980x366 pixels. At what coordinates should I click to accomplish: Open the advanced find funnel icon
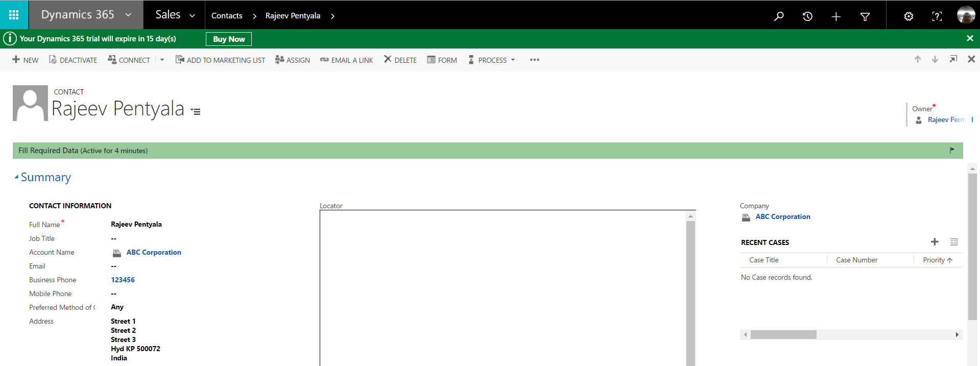[x=865, y=16]
